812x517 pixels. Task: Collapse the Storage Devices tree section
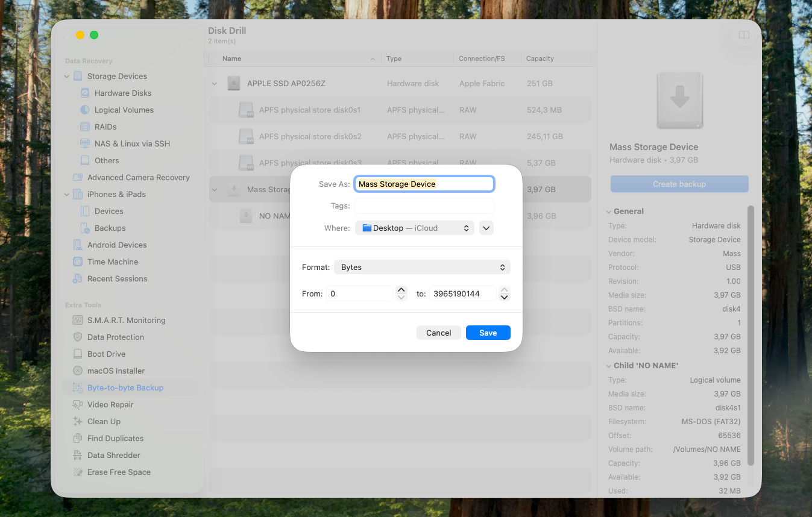pos(67,77)
